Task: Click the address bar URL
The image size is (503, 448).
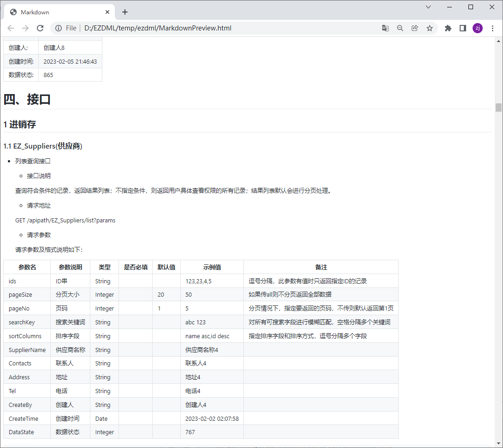Action: (158, 28)
